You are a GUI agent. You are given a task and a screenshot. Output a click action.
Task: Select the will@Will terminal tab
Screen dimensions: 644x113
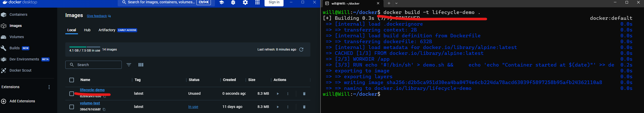pos(352,3)
